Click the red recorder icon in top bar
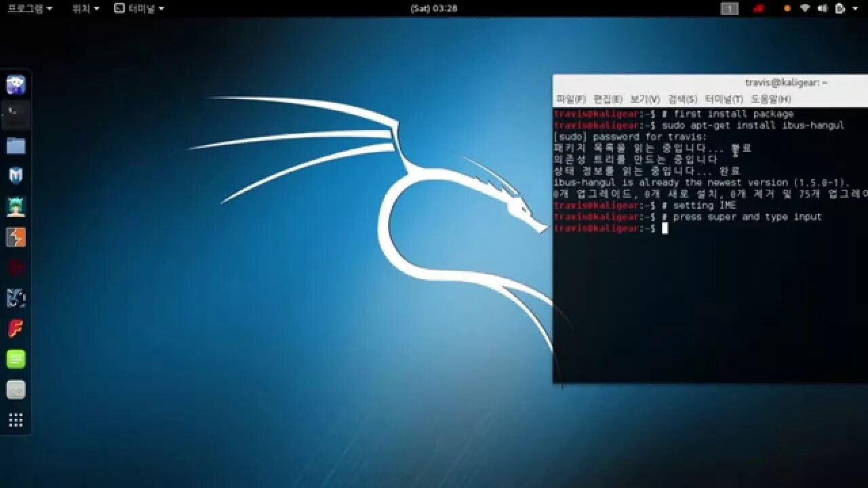The height and width of the screenshot is (488, 868). 759,8
